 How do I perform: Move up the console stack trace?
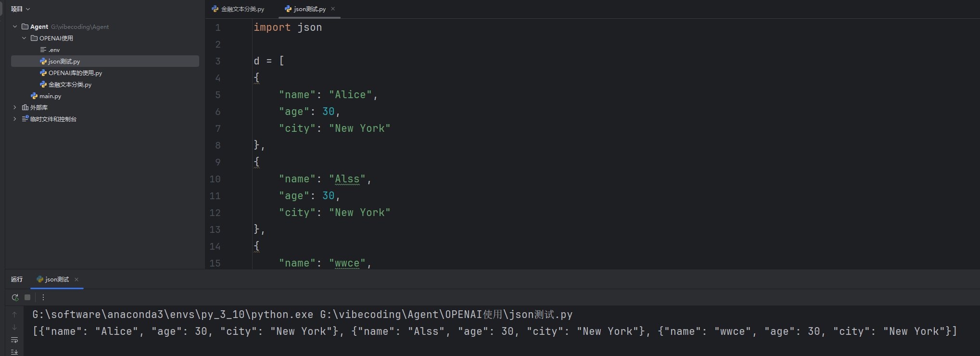pos(14,315)
